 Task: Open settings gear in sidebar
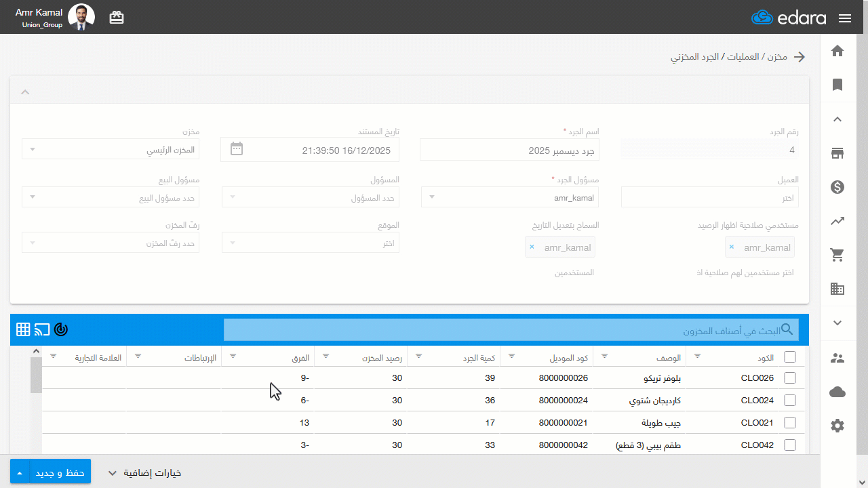837,426
